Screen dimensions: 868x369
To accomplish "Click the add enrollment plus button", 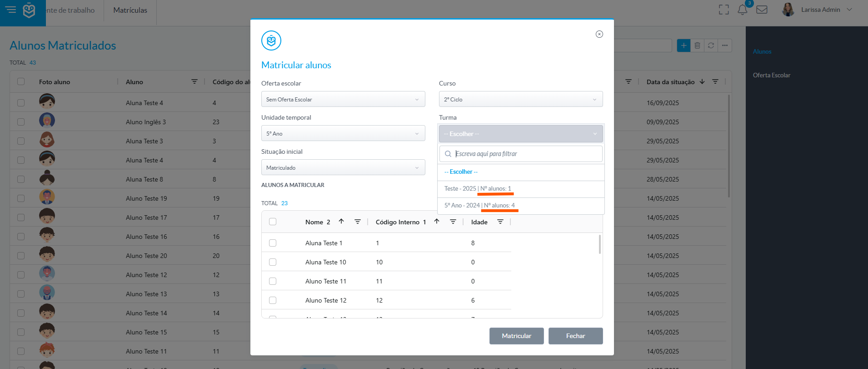I will click(683, 45).
